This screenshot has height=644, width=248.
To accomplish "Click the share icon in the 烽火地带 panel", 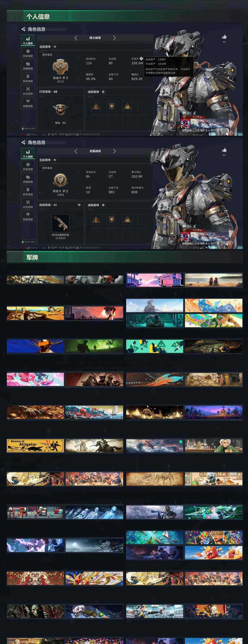I will (226, 98).
